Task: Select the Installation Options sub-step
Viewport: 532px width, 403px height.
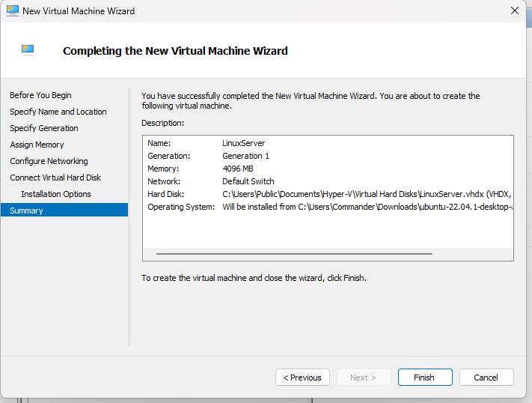Action: [56, 194]
